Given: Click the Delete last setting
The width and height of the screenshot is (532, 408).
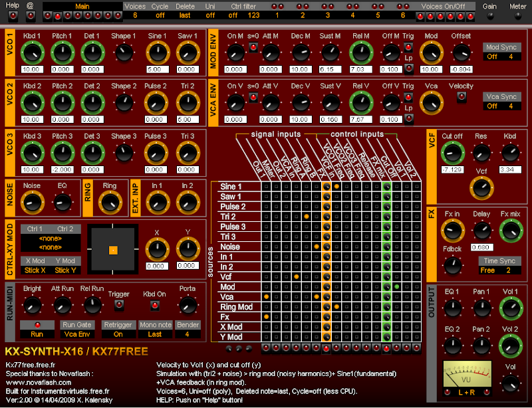Looking at the screenshot, I should click(x=185, y=15).
